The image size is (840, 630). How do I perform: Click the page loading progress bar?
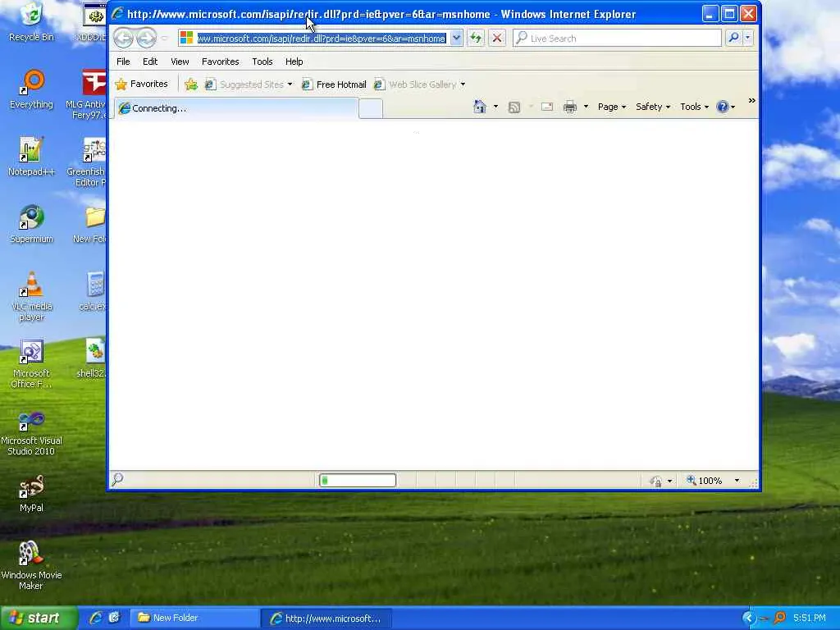pos(358,480)
